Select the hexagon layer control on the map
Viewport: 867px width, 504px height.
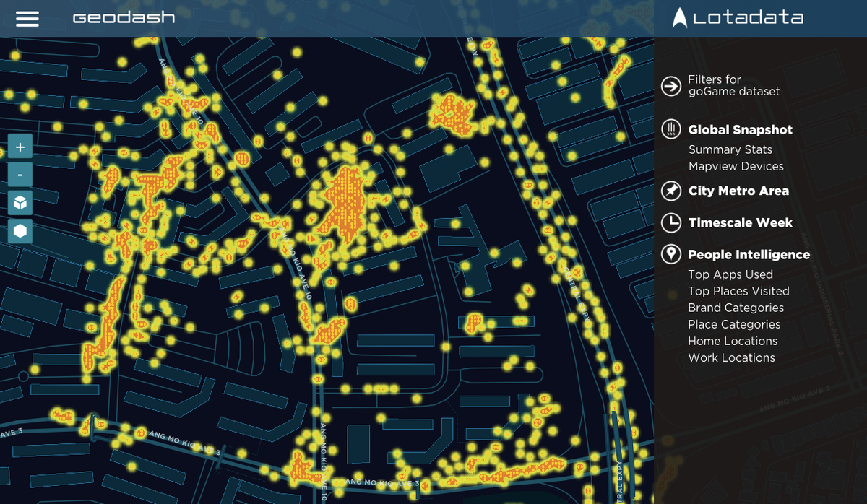pos(20,231)
